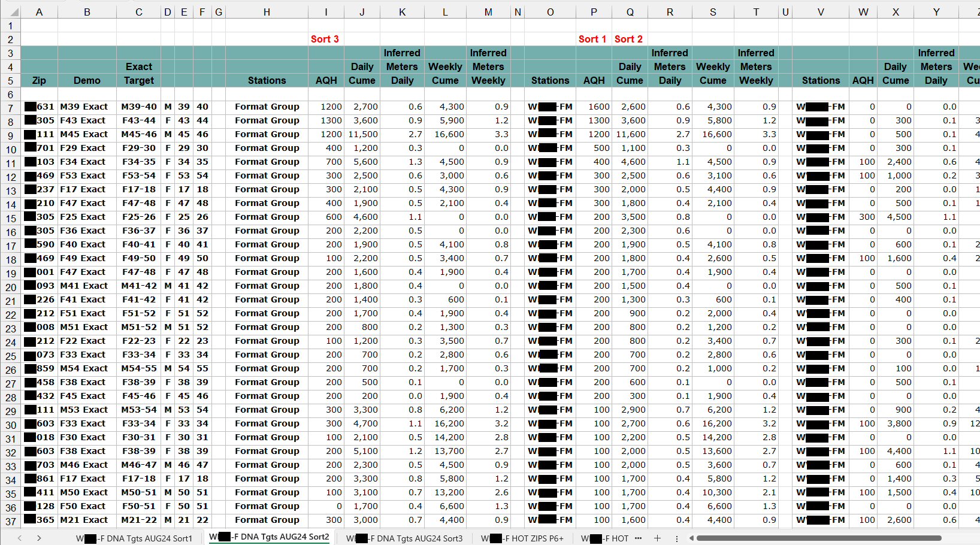
Task: Click the Select All corner triangle
Action: click(x=14, y=12)
